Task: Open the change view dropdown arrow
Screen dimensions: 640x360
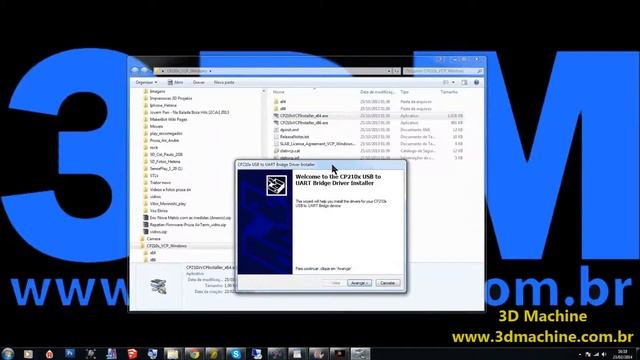Action: [453, 82]
